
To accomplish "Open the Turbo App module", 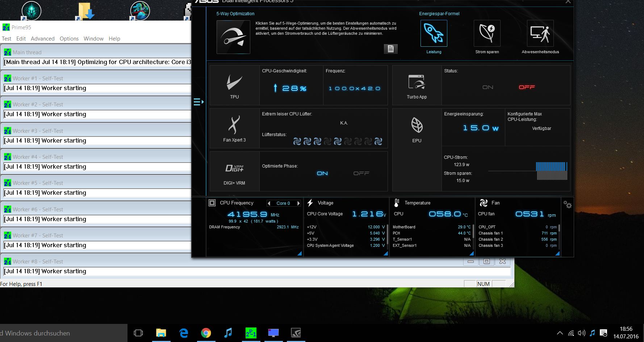I will tap(417, 85).
